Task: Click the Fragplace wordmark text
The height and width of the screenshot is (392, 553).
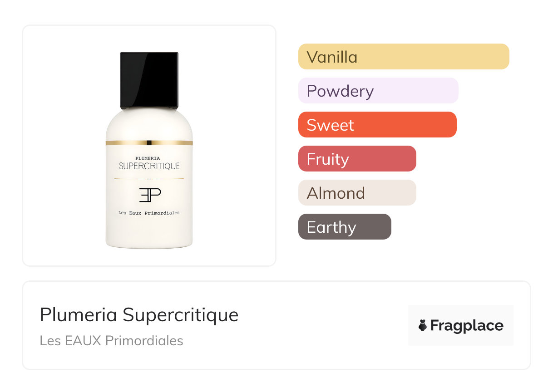Action: tap(467, 326)
